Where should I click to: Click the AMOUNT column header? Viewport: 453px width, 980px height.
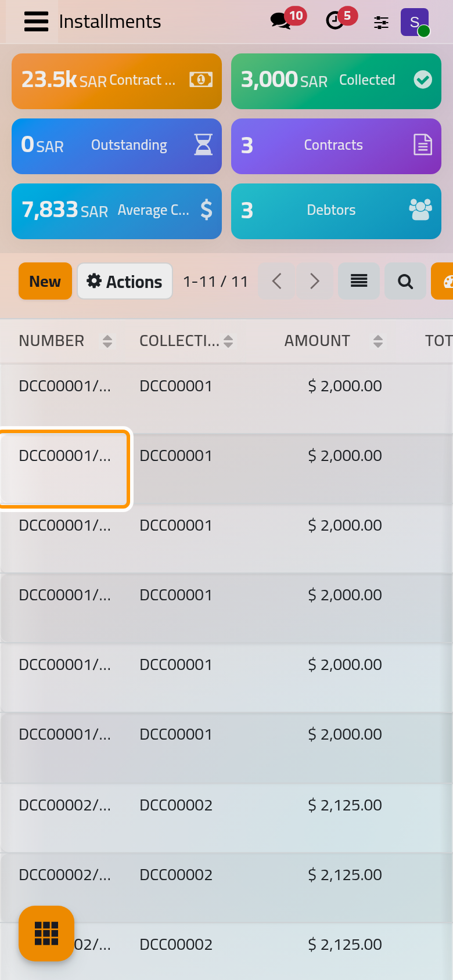[x=317, y=341]
